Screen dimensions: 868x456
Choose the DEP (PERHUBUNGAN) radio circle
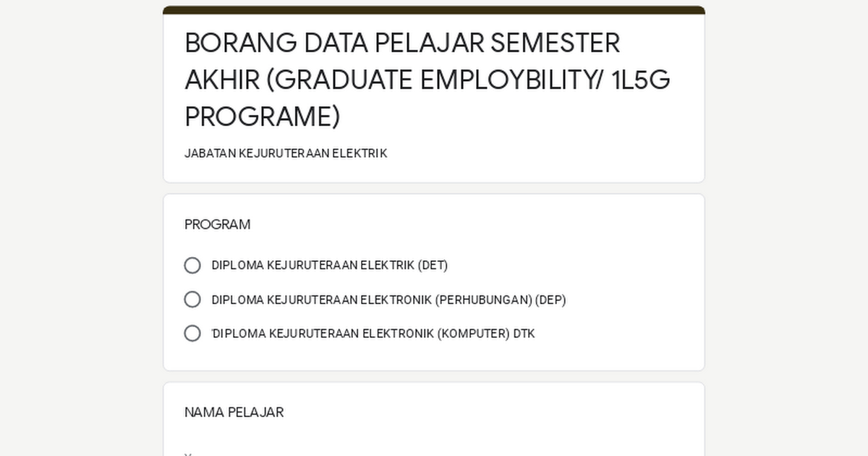[x=192, y=300]
